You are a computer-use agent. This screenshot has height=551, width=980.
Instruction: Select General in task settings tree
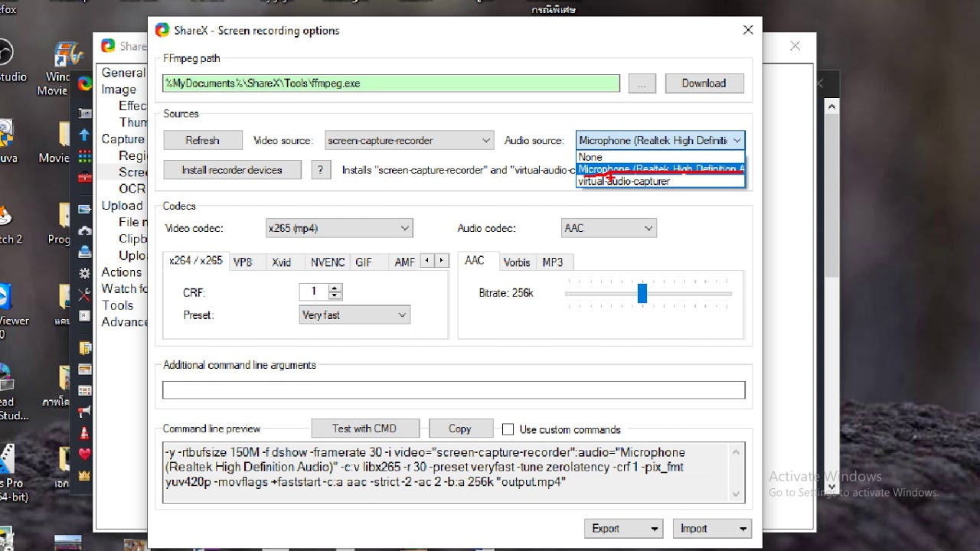(x=122, y=73)
